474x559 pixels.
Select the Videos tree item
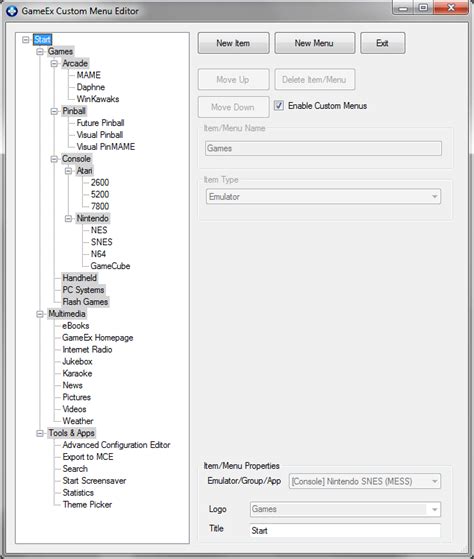click(x=74, y=409)
